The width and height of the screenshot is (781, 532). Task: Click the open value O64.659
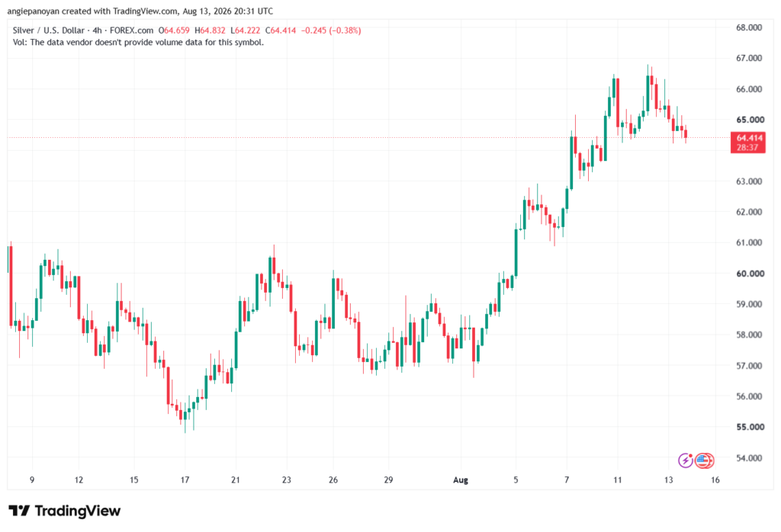pos(174,30)
